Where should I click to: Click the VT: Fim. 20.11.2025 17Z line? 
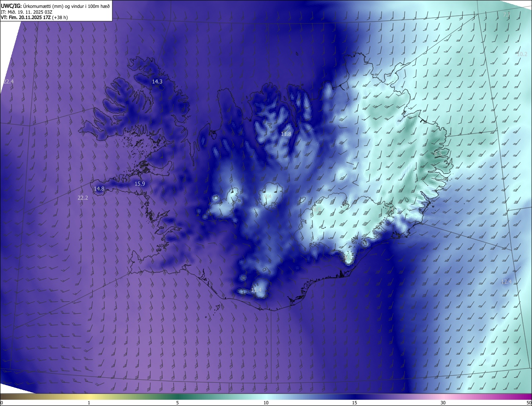point(34,17)
